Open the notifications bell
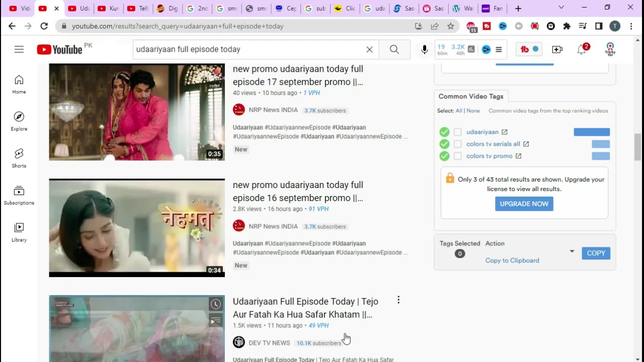644x362 pixels. click(x=582, y=49)
